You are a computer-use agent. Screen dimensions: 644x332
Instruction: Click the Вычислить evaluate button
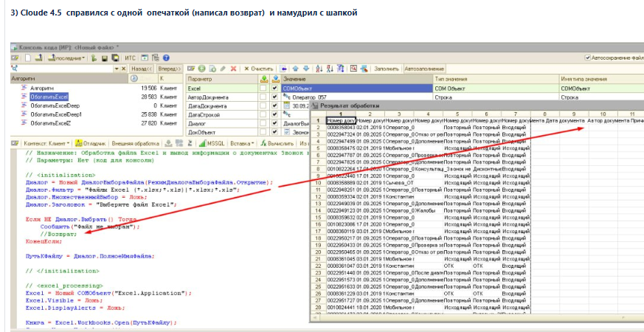(x=277, y=143)
